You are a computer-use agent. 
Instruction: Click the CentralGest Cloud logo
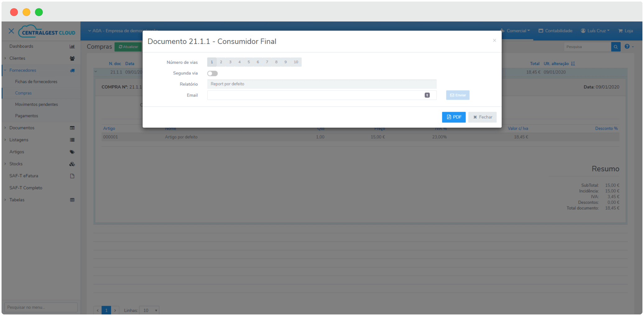click(47, 31)
